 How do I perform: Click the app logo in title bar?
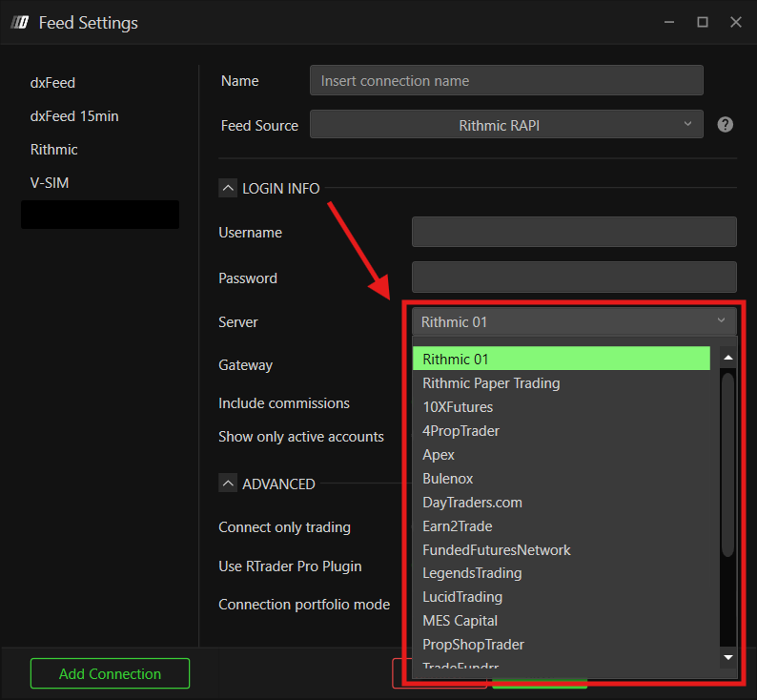pos(20,22)
